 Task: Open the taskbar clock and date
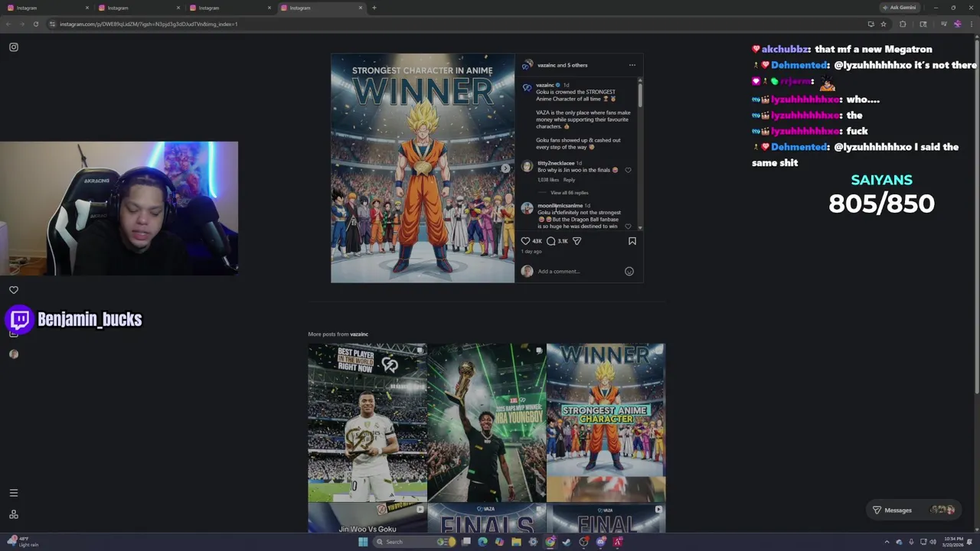[x=954, y=542]
